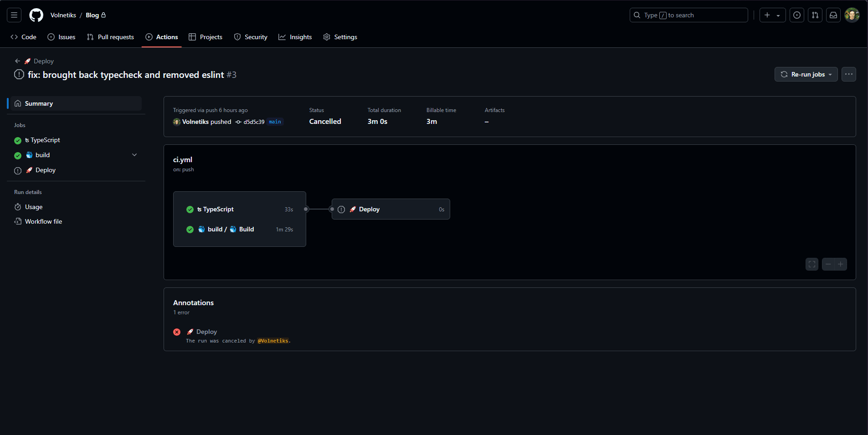Click the fullscreen graph icon
Screen dimensions: 868x435
pyautogui.click(x=812, y=264)
